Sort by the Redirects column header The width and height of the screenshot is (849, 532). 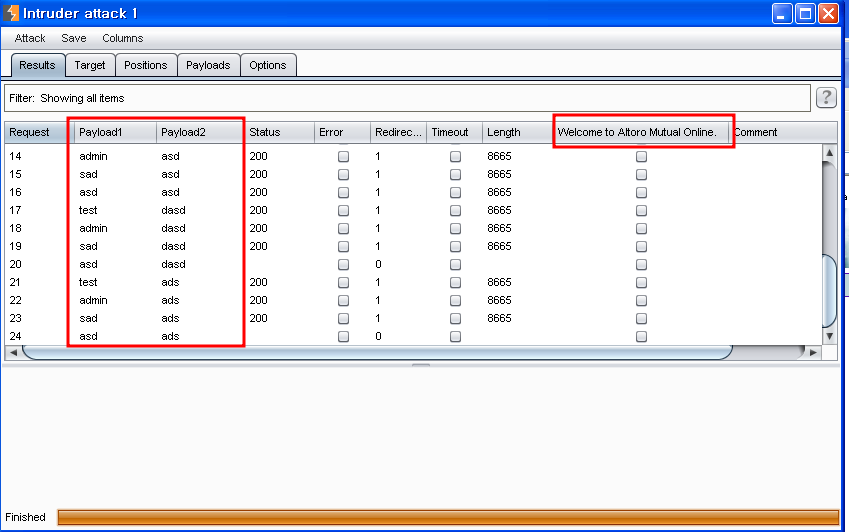click(x=399, y=133)
